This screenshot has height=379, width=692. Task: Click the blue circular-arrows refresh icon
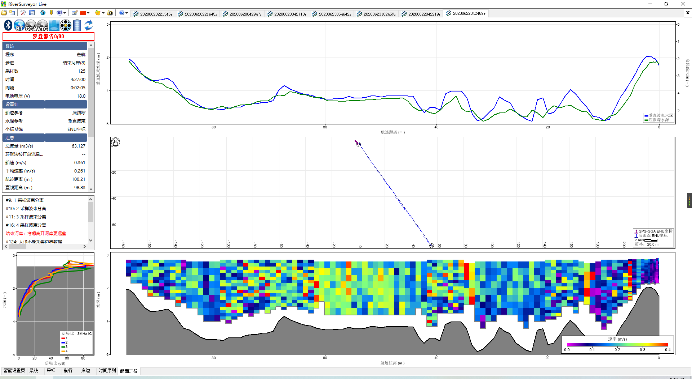click(x=89, y=25)
